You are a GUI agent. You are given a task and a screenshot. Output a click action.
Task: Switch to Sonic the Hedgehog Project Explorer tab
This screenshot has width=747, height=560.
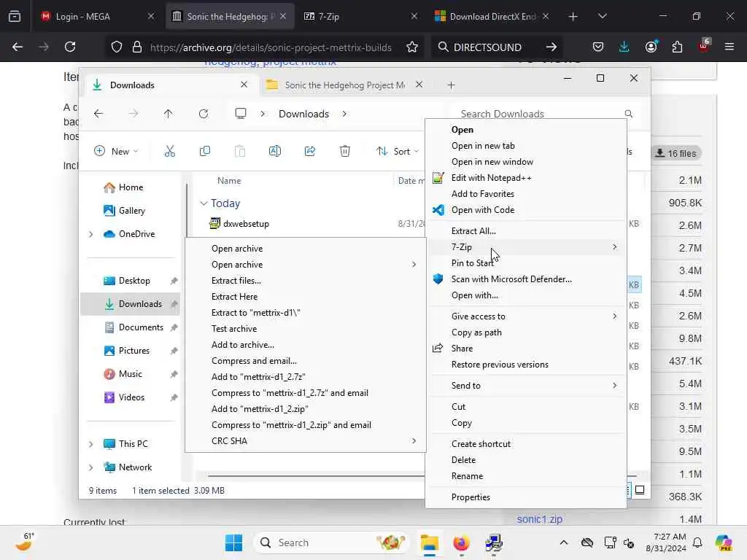coord(344,85)
